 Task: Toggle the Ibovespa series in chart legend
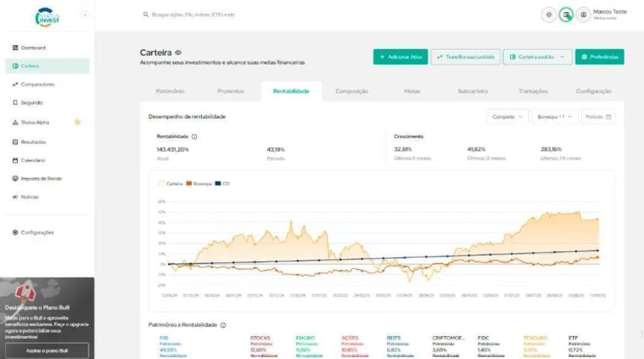199,184
